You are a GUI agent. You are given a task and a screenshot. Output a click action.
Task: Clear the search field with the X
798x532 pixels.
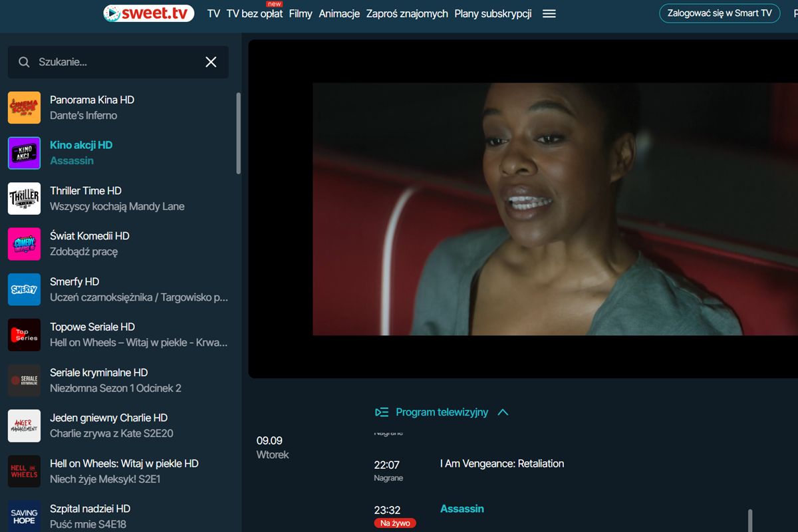point(211,61)
